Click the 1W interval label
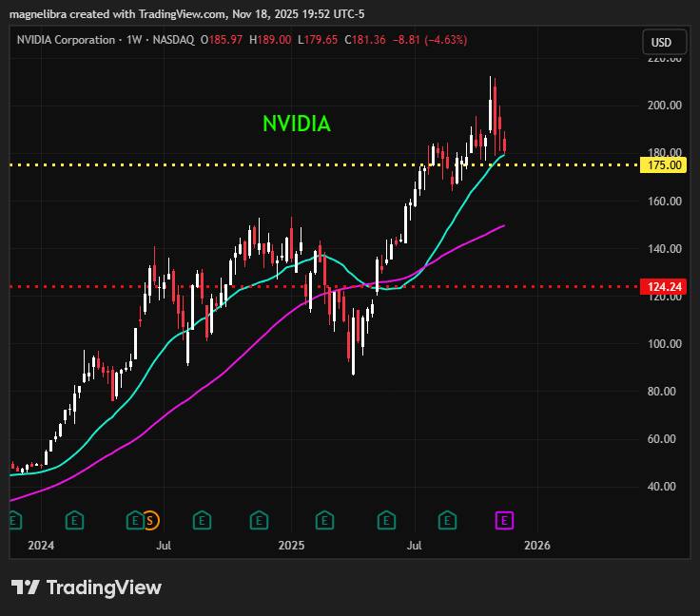 [134, 40]
